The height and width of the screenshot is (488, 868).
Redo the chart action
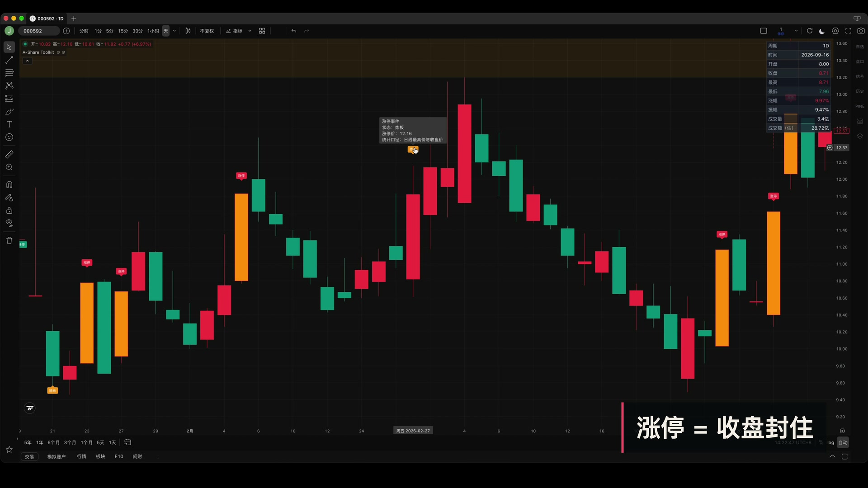[307, 31]
